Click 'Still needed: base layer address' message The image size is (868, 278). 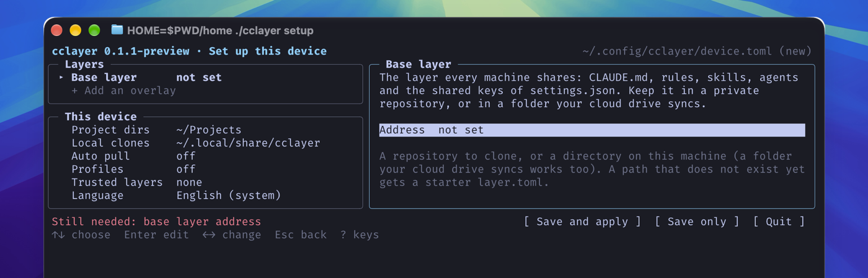coord(156,222)
